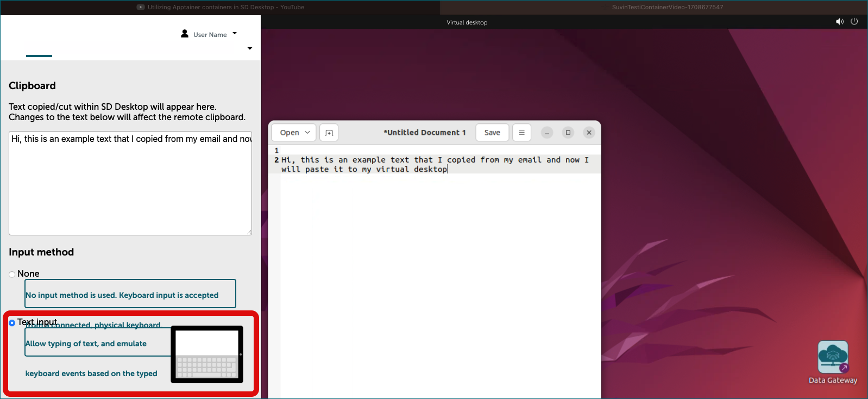
Task: Open the text editor hamburger menu
Action: pos(521,133)
